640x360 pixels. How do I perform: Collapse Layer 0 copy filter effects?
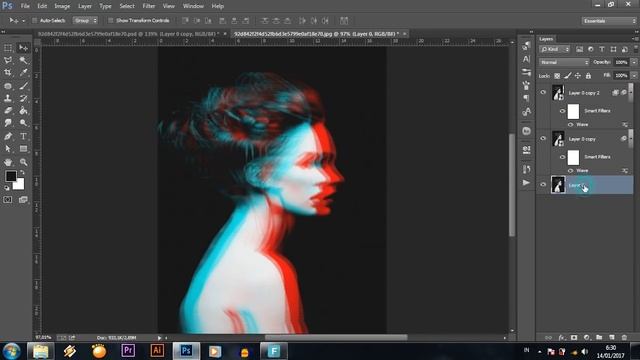[631, 139]
